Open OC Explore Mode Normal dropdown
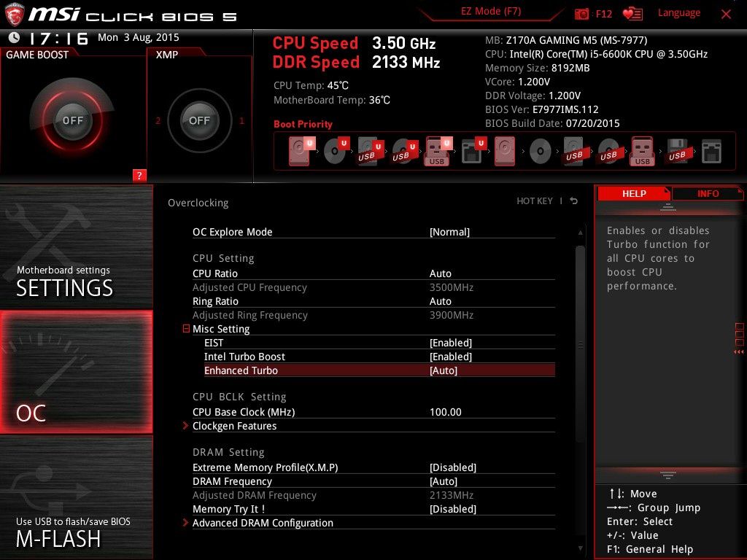The width and height of the screenshot is (747, 560). click(x=449, y=232)
